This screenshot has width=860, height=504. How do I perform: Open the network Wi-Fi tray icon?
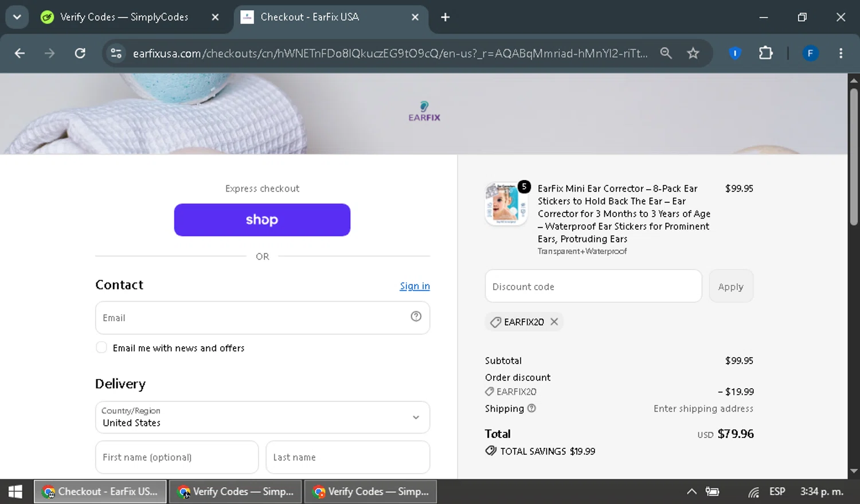(x=753, y=491)
